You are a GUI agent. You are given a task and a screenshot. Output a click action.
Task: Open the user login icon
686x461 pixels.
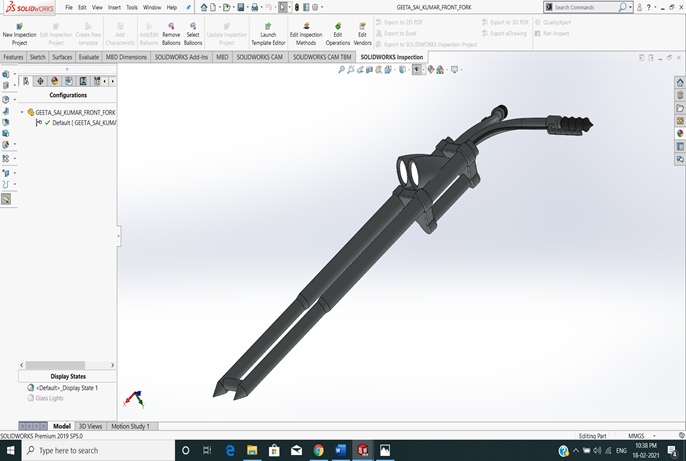point(639,7)
